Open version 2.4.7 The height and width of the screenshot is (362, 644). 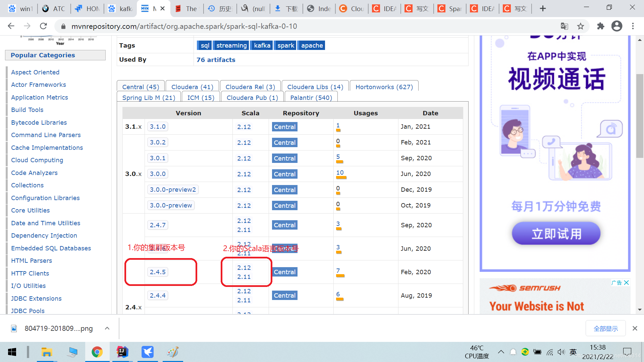[x=158, y=225]
